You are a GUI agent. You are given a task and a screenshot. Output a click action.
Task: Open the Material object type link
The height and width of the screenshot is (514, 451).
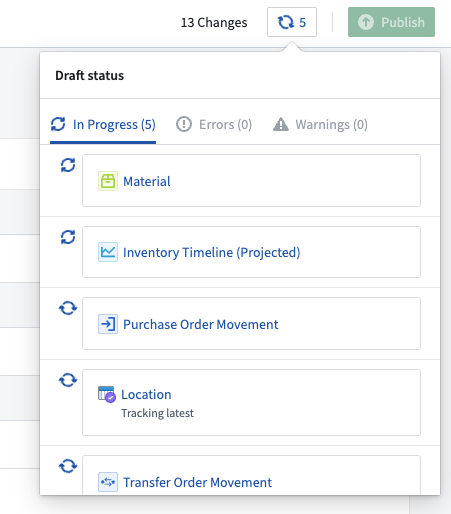pos(147,181)
